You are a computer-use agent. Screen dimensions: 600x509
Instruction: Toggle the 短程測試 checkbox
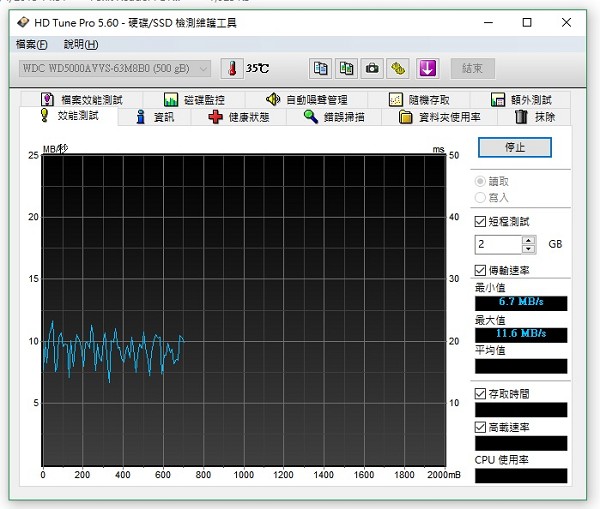click(x=480, y=222)
